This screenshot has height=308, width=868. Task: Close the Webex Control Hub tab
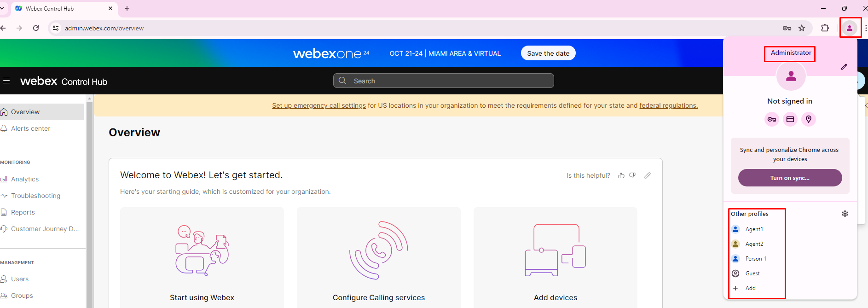point(110,8)
